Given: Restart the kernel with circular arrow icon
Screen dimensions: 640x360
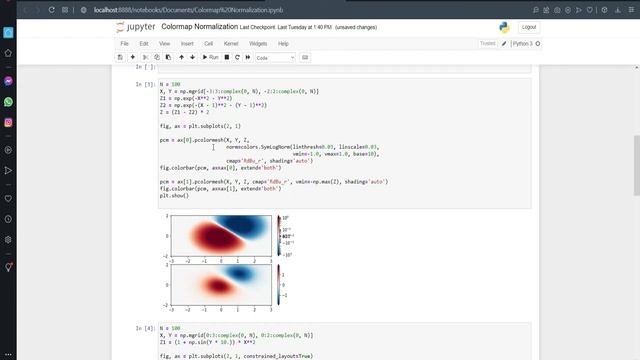Looking at the screenshot, I should tap(237, 58).
